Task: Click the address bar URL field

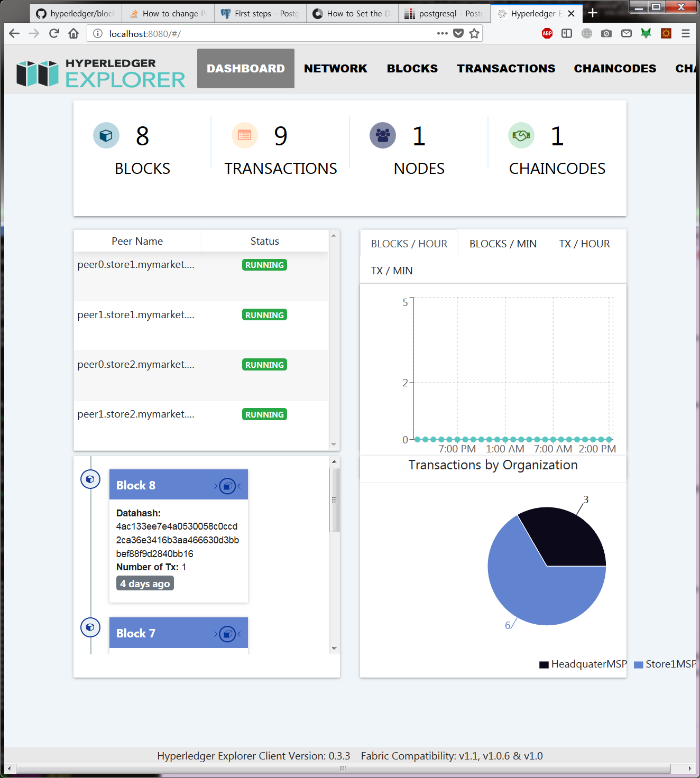Action: pos(270,34)
